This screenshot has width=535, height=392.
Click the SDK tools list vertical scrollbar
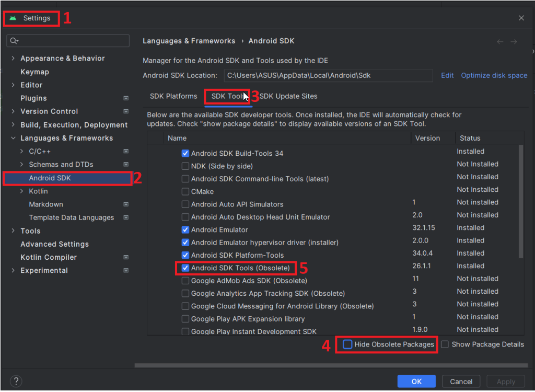point(521,201)
